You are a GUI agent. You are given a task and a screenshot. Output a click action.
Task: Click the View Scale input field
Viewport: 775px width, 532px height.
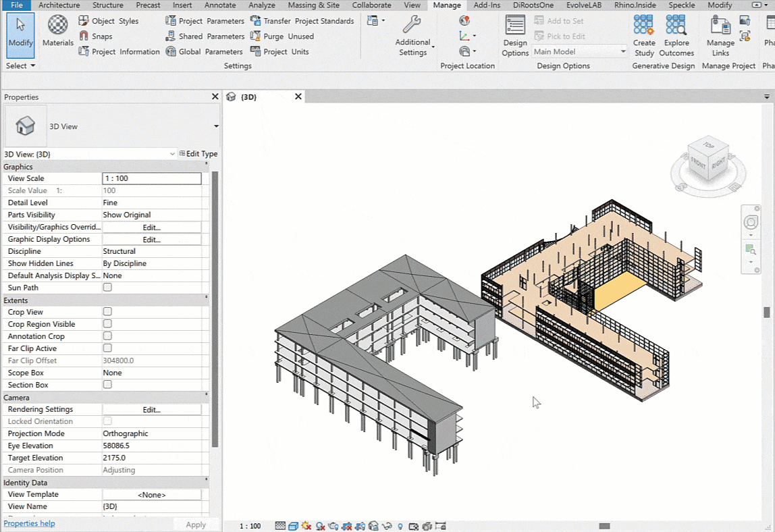click(x=152, y=179)
